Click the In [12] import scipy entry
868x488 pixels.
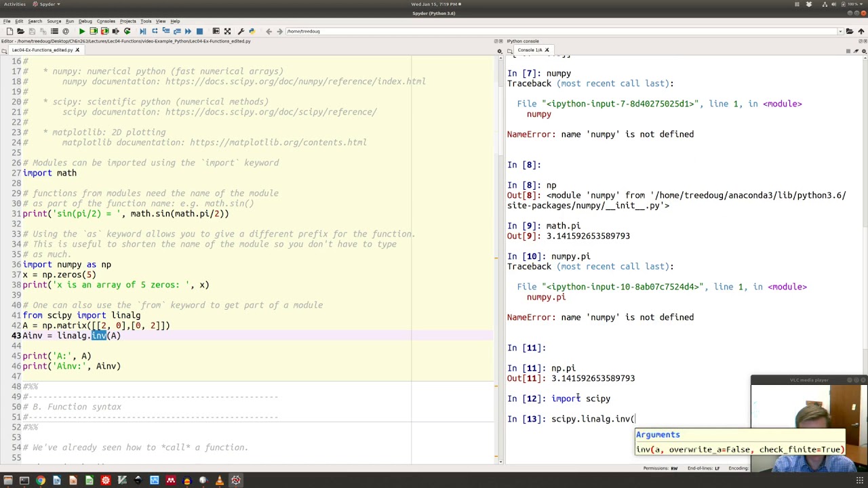tap(559, 399)
